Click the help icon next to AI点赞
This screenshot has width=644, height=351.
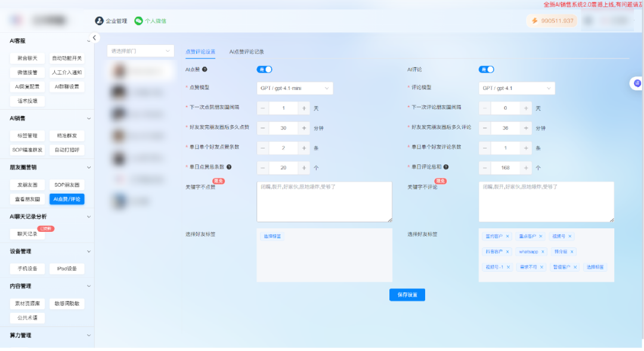point(205,69)
